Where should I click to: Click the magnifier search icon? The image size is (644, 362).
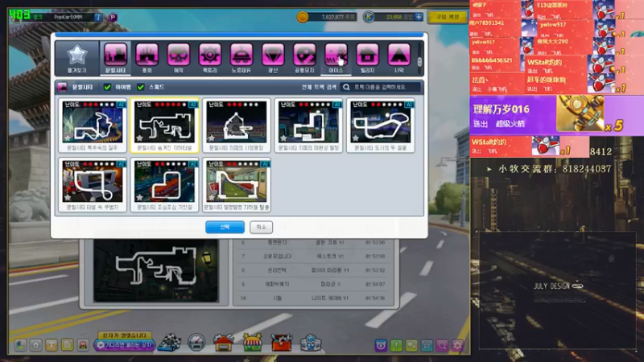pyautogui.click(x=346, y=87)
